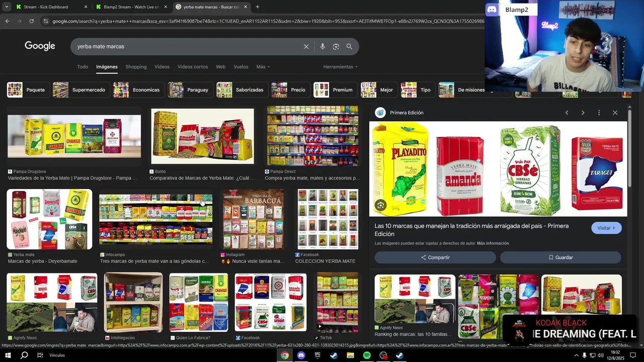Close the Primera Edición preview panel
Image resolution: width=644 pixels, height=362 pixels.
tap(615, 113)
